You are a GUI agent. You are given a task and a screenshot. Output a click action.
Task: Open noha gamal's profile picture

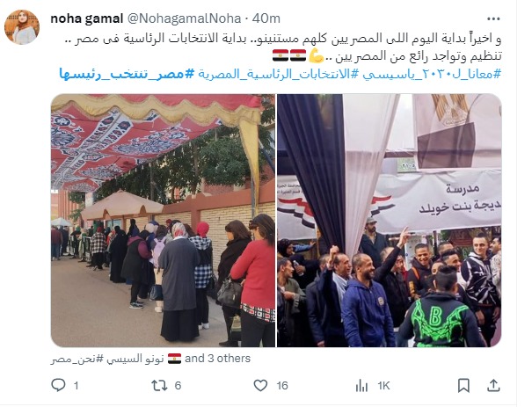pyautogui.click(x=22, y=27)
